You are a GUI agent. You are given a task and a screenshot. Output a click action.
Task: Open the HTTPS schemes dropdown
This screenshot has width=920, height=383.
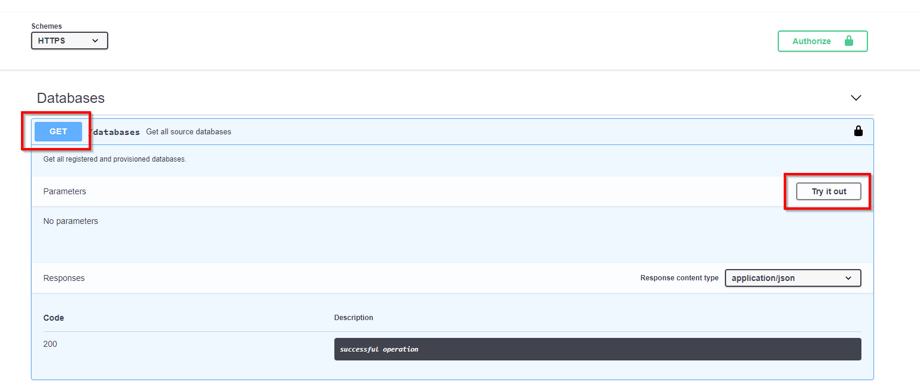coord(69,41)
